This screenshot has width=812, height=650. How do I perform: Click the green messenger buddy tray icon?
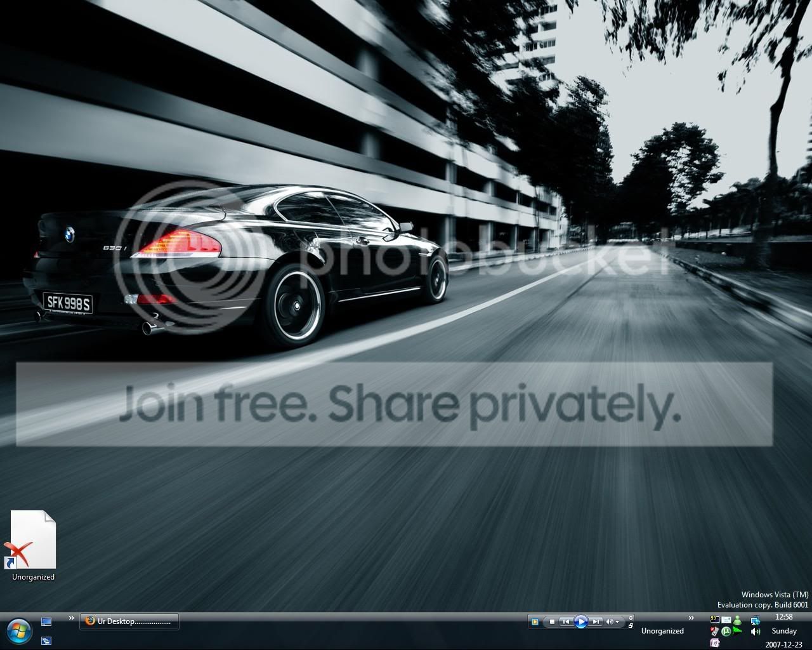[x=737, y=620]
